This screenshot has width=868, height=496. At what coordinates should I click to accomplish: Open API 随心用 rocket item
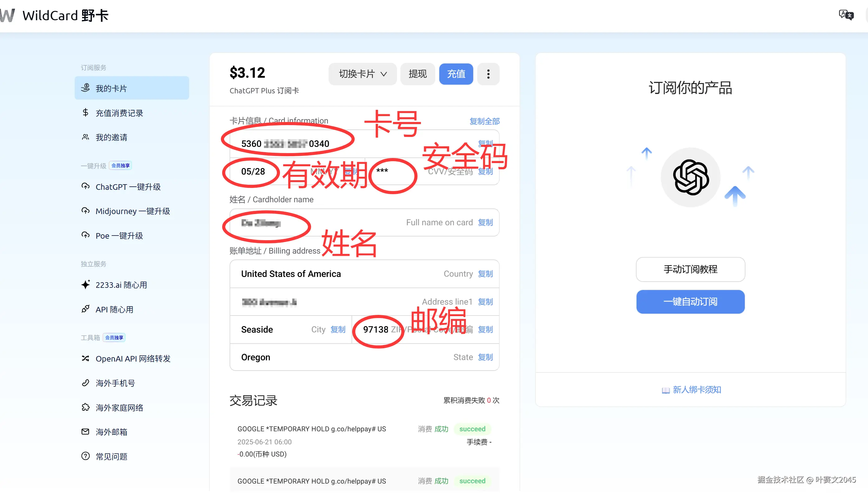coord(114,309)
